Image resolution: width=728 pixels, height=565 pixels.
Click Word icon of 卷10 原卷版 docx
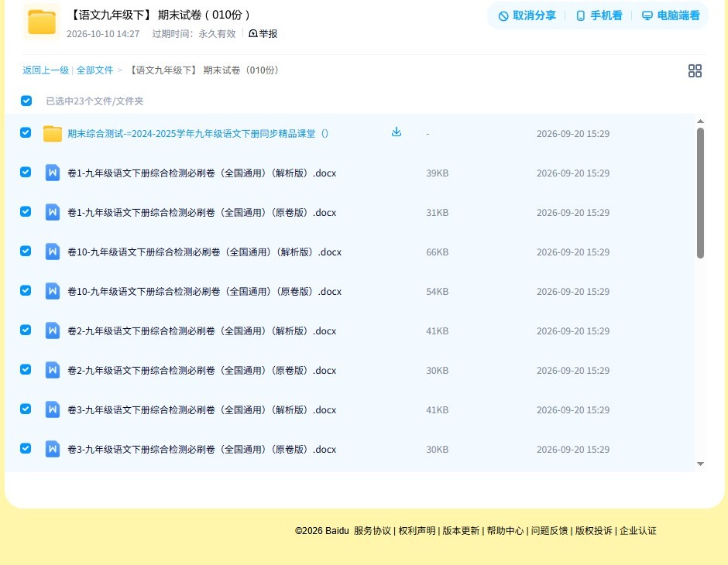(53, 291)
